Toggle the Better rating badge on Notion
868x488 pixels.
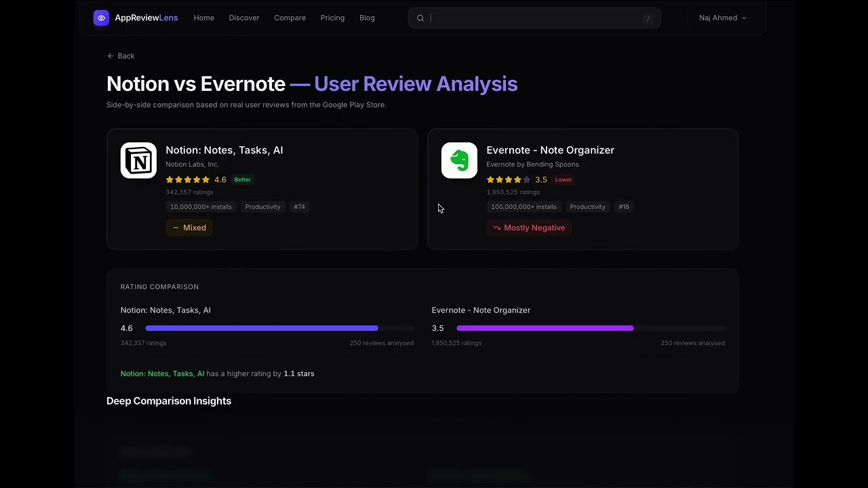click(242, 180)
